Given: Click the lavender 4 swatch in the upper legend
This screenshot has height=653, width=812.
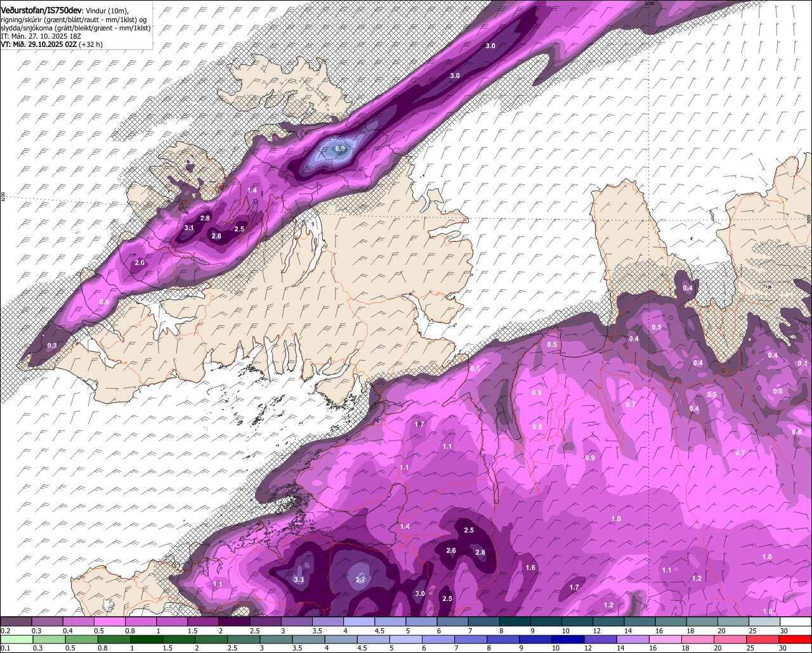Looking at the screenshot, I should point(359,621).
